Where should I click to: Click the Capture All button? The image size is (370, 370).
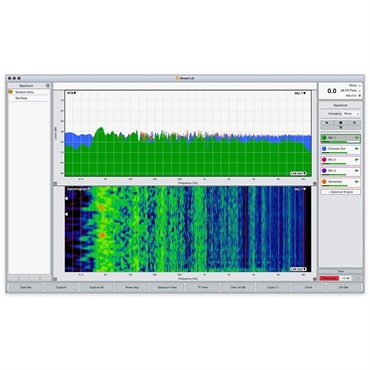tap(96, 287)
